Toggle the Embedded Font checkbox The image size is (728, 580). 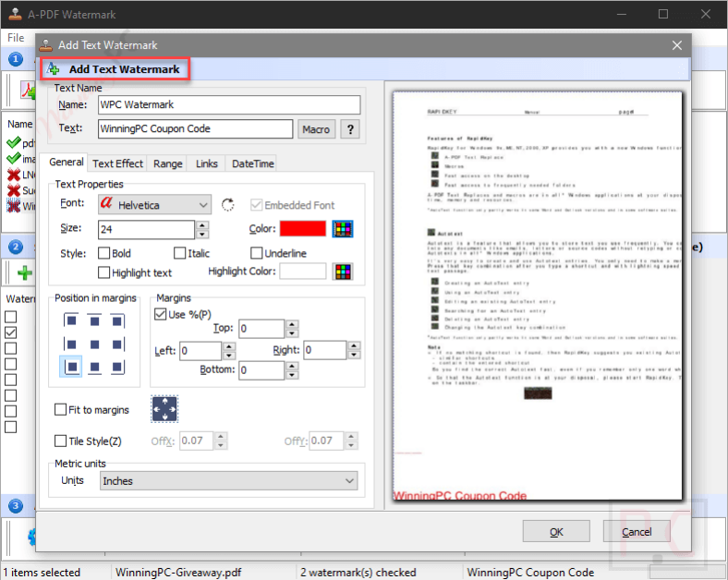(x=256, y=205)
